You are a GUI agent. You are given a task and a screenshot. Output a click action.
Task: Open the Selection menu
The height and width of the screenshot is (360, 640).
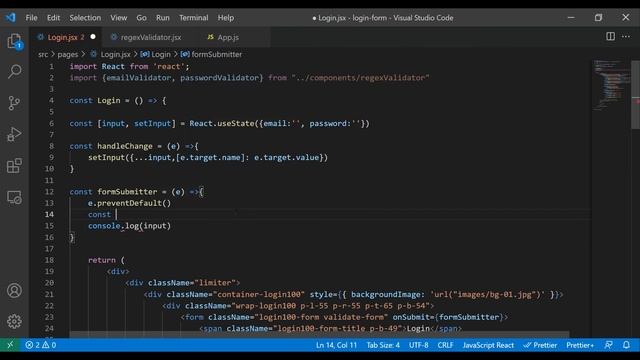[x=85, y=18]
